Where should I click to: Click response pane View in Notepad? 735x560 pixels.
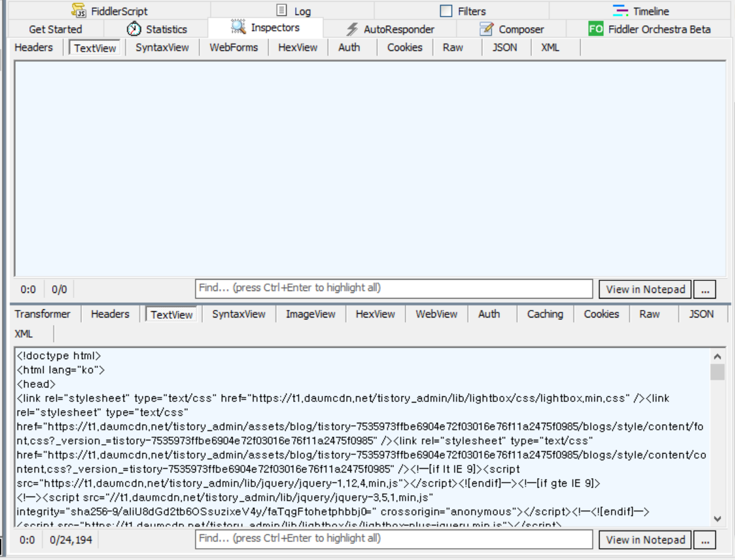(x=645, y=540)
